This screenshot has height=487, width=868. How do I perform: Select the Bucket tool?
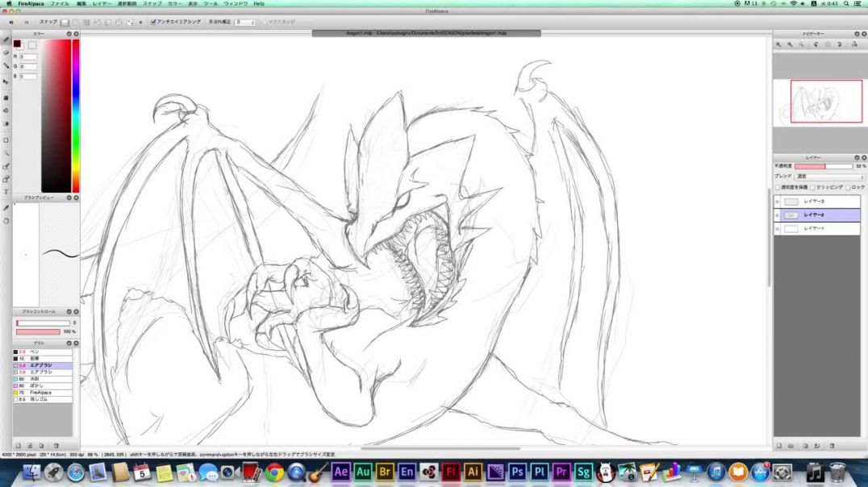(6, 110)
